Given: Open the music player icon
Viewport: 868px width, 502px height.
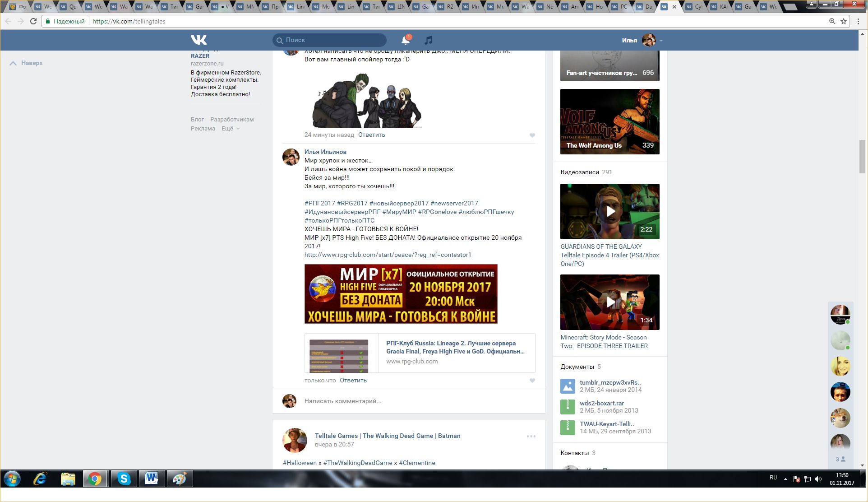Looking at the screenshot, I should (x=428, y=40).
